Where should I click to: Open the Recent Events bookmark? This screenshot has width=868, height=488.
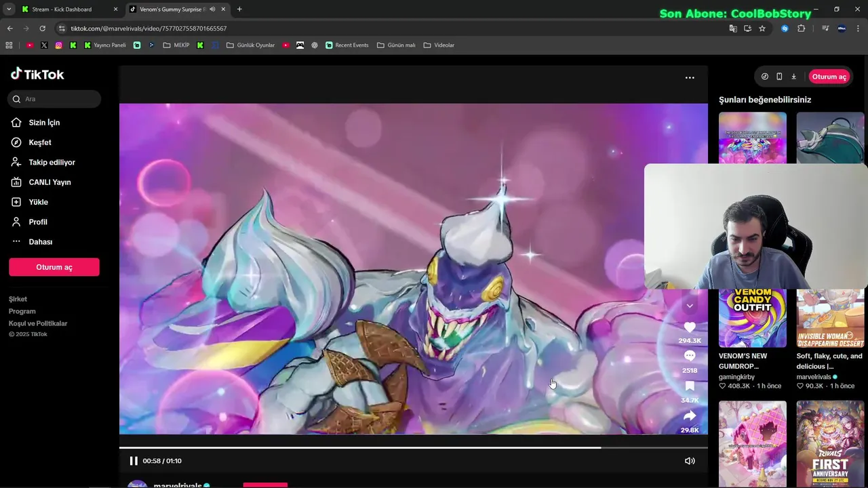tap(347, 45)
